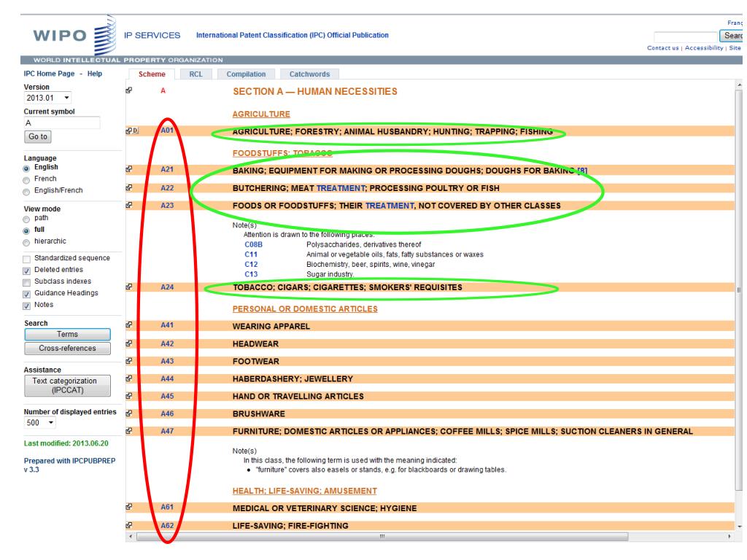Open class A47 symbol link
This screenshot has width=747, height=560.
[x=167, y=431]
